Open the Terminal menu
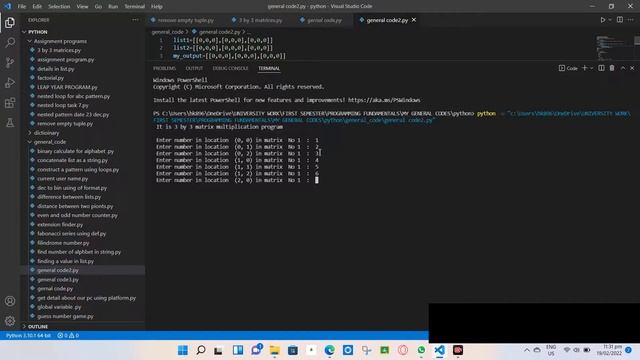 coord(135,6)
